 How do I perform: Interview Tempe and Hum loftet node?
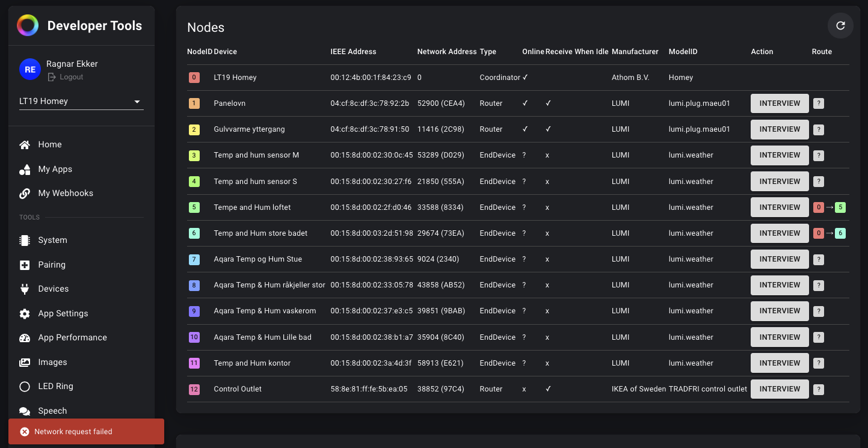[780, 207]
